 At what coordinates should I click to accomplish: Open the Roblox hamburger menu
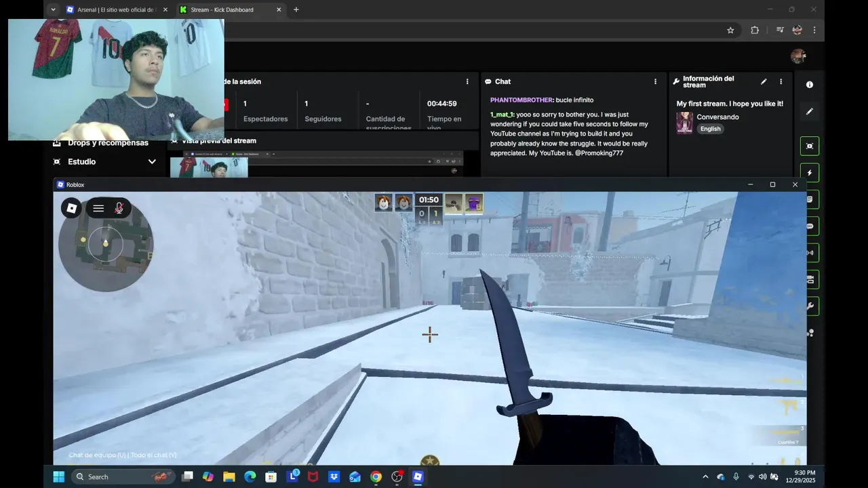pos(98,208)
